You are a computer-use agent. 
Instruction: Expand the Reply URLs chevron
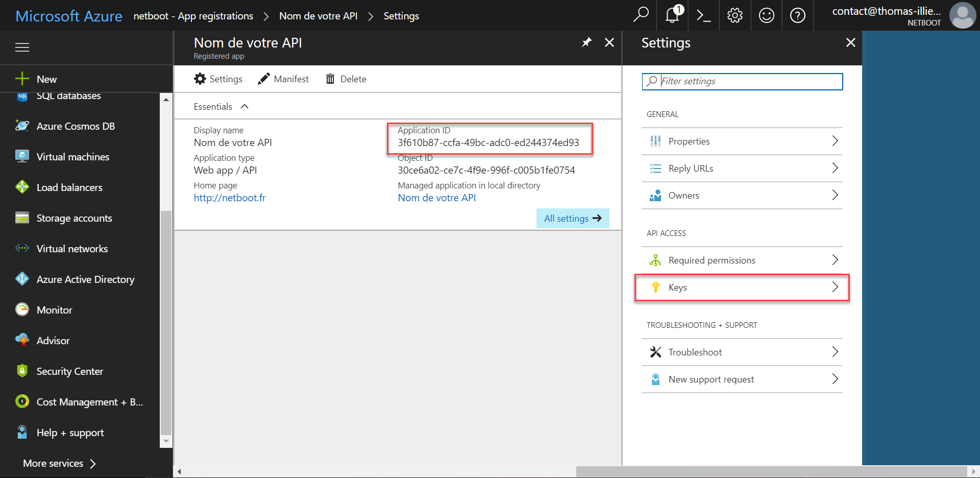click(x=835, y=168)
